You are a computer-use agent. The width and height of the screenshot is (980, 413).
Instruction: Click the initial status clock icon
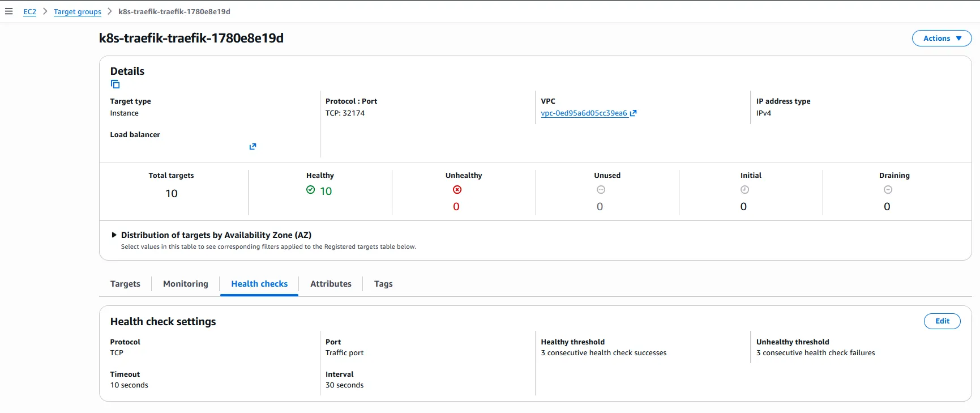coord(744,190)
